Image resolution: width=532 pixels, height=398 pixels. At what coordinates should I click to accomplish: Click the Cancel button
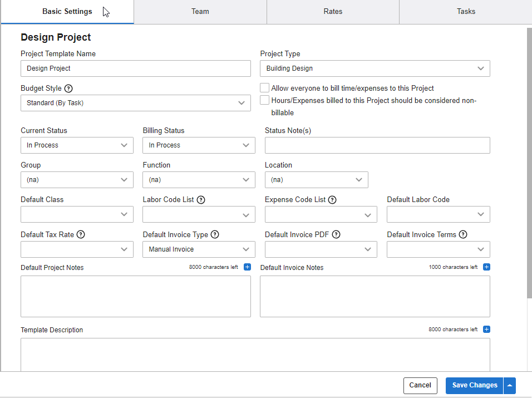tap(420, 385)
